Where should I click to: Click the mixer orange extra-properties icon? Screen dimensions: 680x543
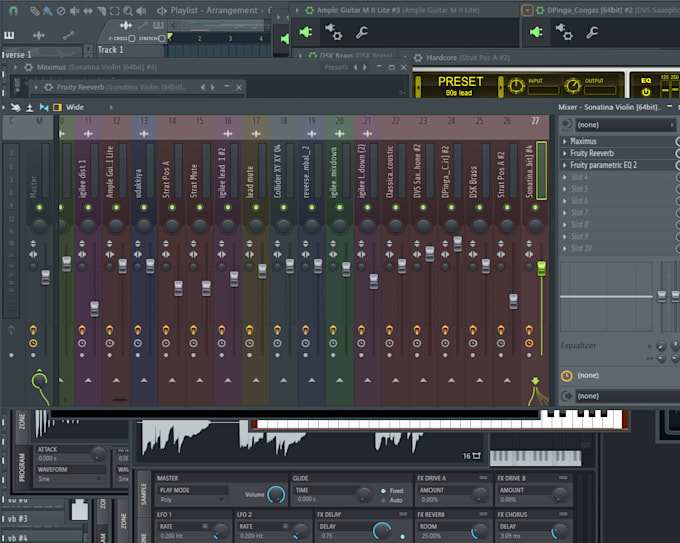pos(57,107)
